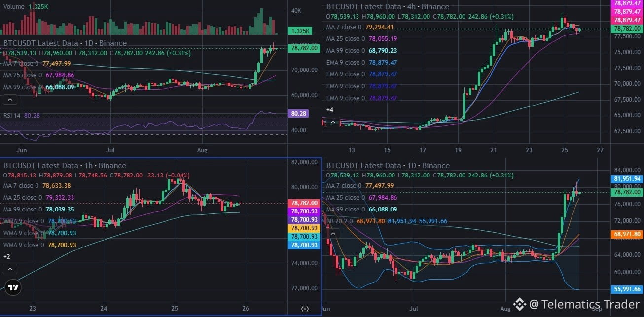Select MA 25 close 78,055.19 legend
Screen dimensions: 644x317
point(361,38)
